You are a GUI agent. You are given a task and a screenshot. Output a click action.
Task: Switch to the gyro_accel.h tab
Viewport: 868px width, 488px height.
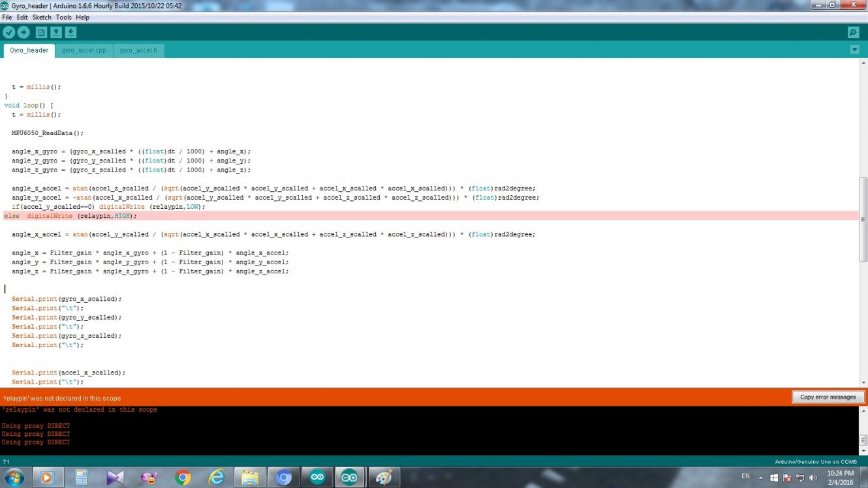coord(138,50)
